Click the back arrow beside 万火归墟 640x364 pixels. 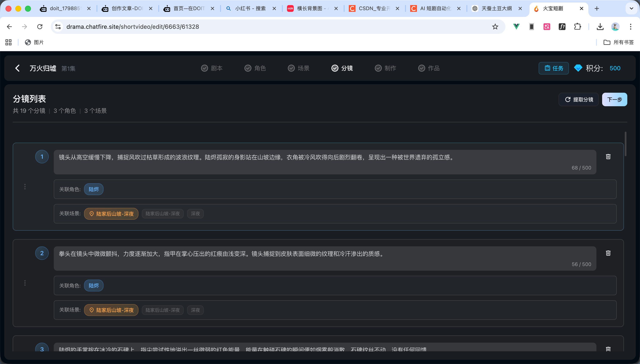[x=17, y=68]
